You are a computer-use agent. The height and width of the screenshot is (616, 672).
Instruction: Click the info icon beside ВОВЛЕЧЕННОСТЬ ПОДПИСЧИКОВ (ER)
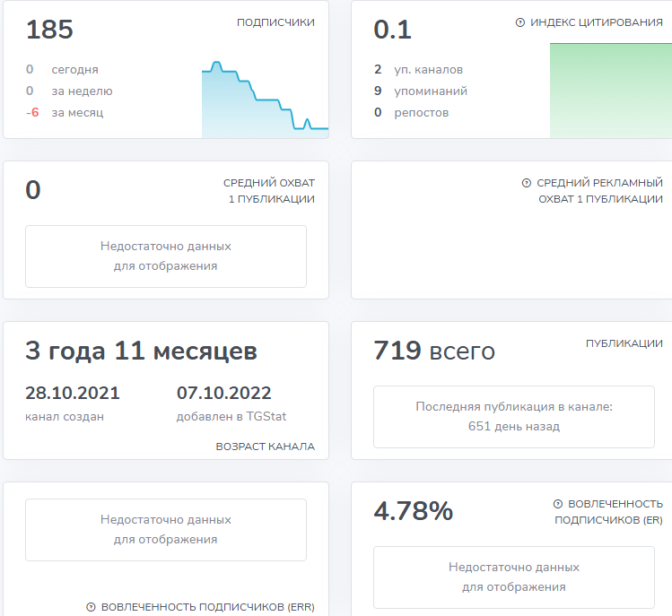(x=558, y=504)
